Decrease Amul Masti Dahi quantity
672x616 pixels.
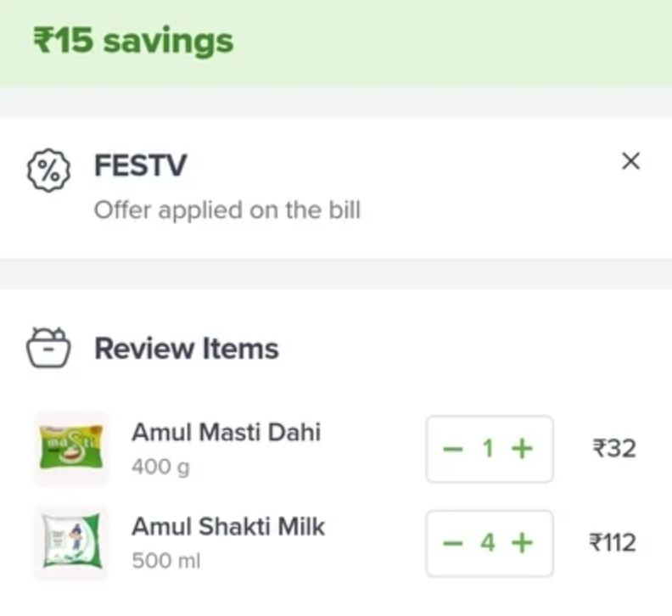point(453,449)
